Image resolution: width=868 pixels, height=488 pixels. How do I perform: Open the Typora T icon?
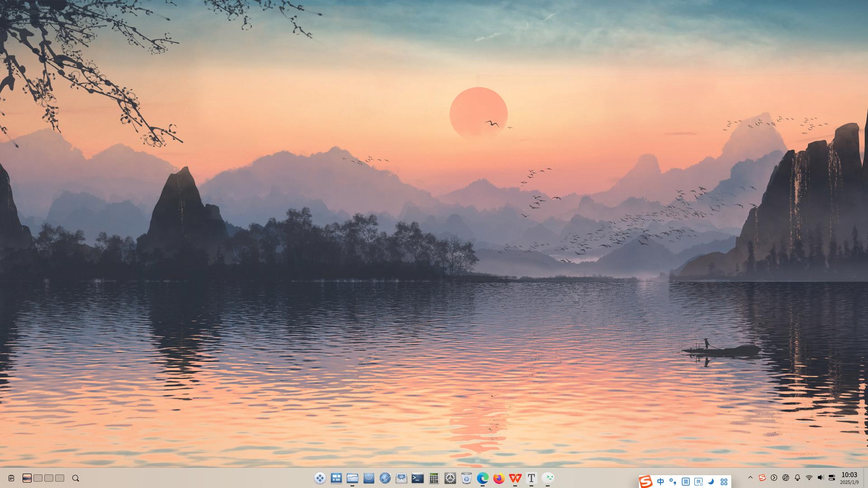coord(532,478)
